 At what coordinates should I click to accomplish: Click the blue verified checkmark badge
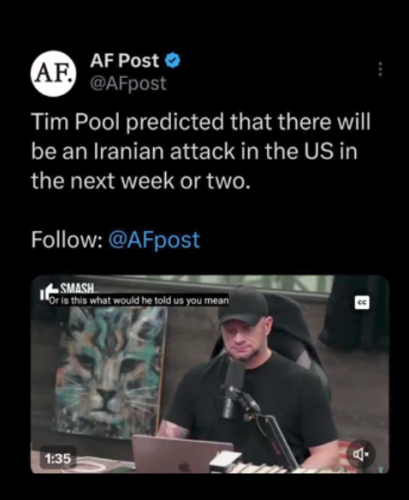point(173,61)
